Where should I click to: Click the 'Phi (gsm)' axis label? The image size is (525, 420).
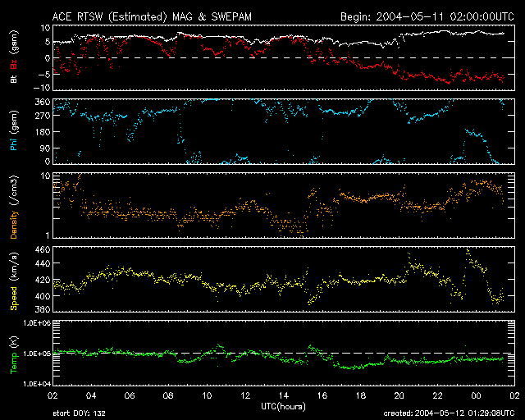click(14, 130)
